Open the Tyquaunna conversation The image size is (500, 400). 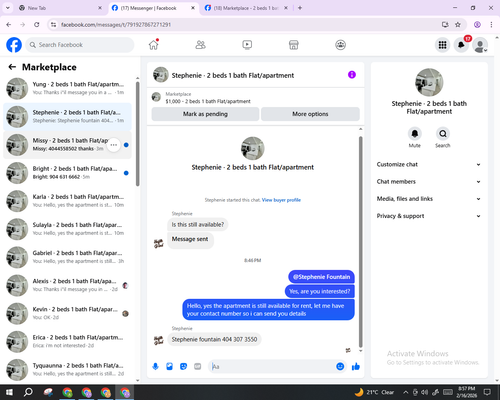point(67,370)
